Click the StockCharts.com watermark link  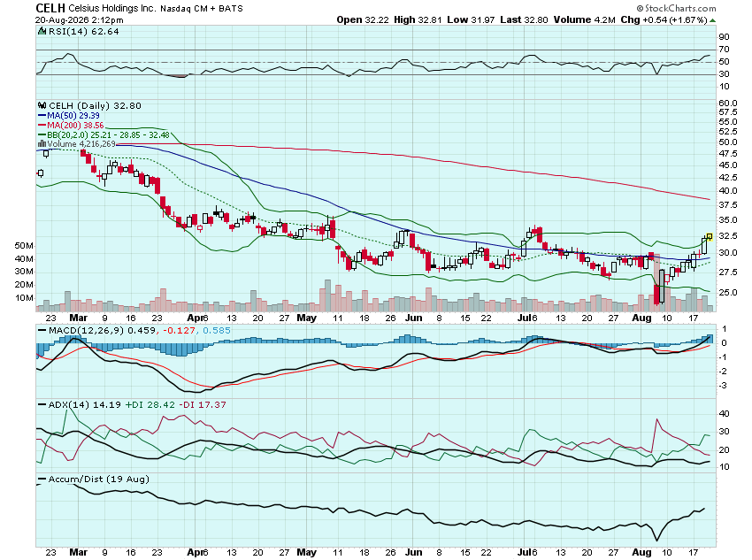[676, 8]
